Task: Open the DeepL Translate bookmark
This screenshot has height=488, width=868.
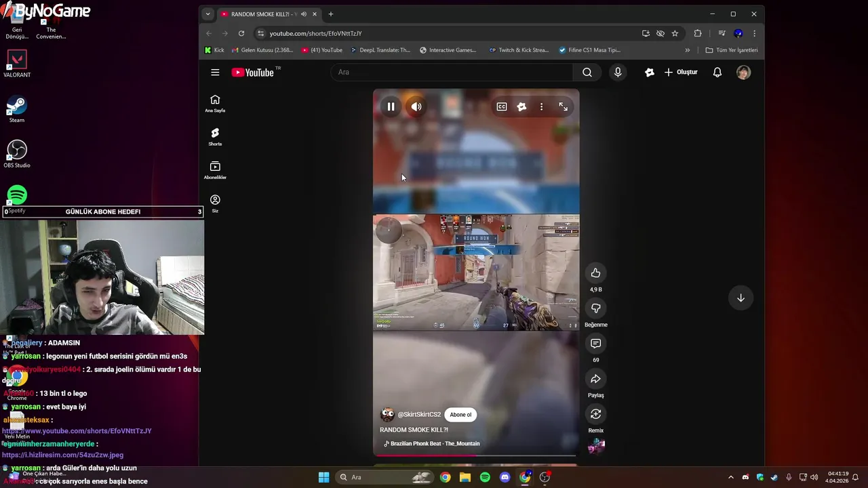Action: coord(380,50)
